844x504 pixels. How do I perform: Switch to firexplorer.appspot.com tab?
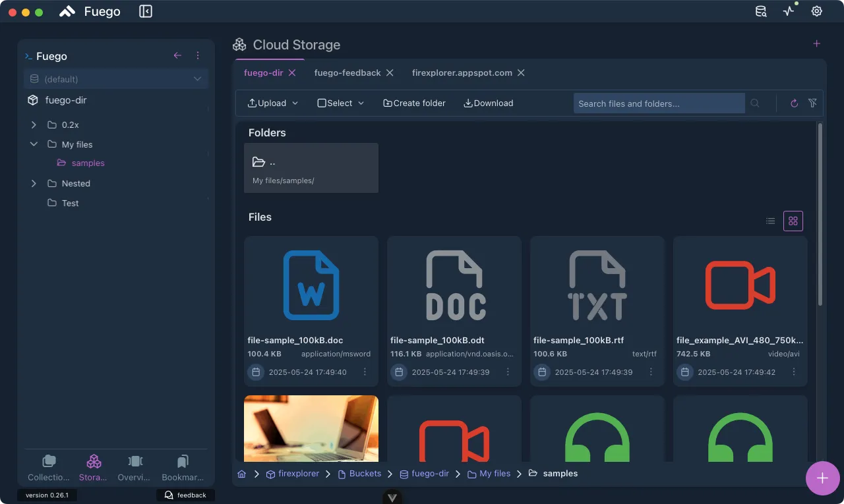point(462,73)
